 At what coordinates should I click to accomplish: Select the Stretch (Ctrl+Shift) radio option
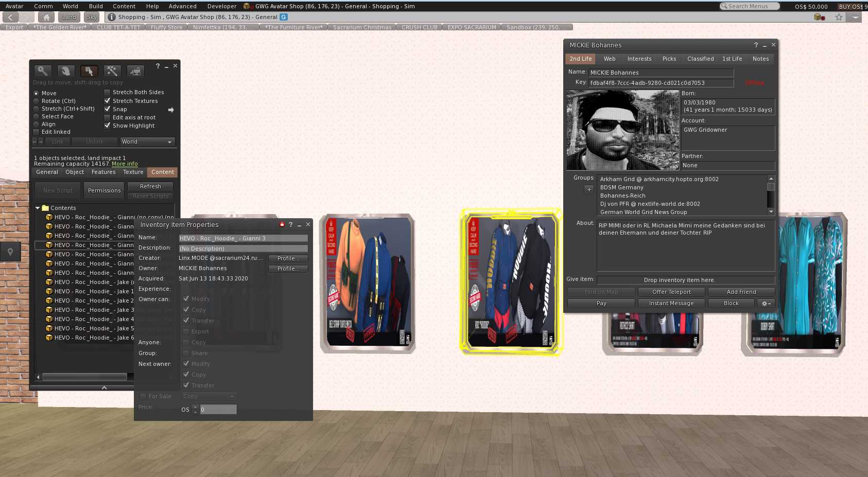pyautogui.click(x=36, y=109)
